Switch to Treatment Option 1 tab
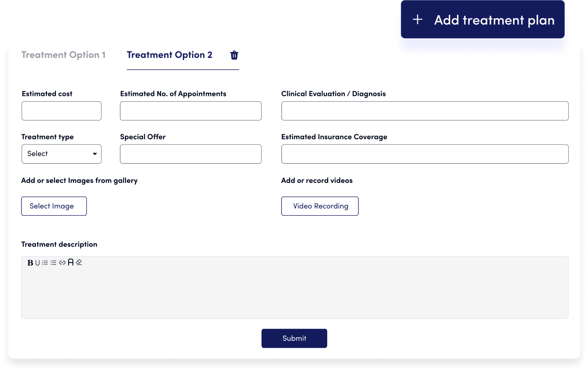Viewport: 588px width, 372px height. tap(63, 55)
